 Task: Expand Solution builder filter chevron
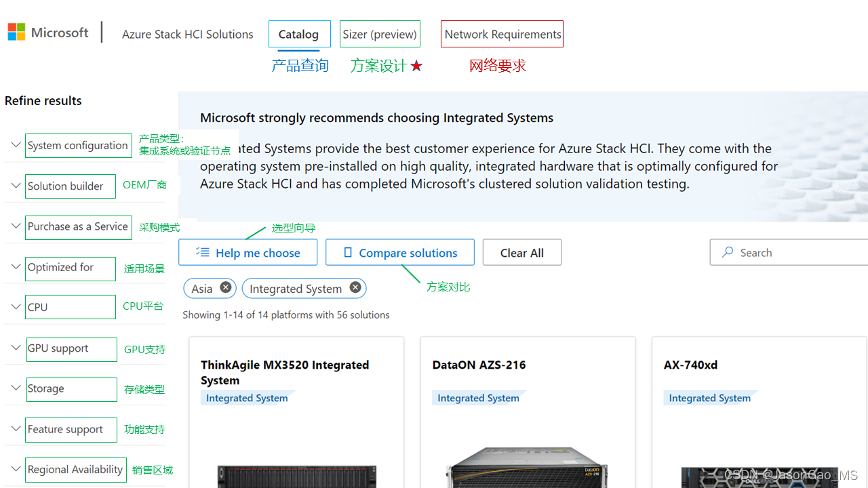point(16,185)
